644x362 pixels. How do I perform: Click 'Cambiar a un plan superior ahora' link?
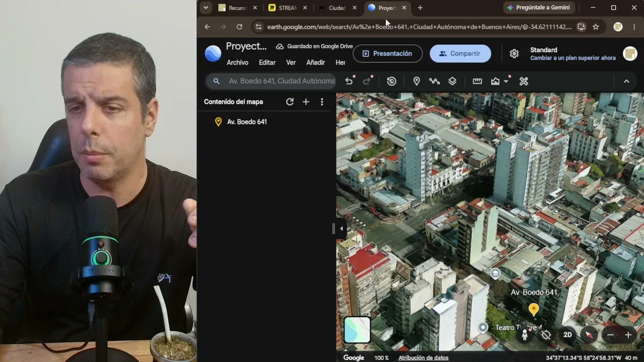coord(573,58)
